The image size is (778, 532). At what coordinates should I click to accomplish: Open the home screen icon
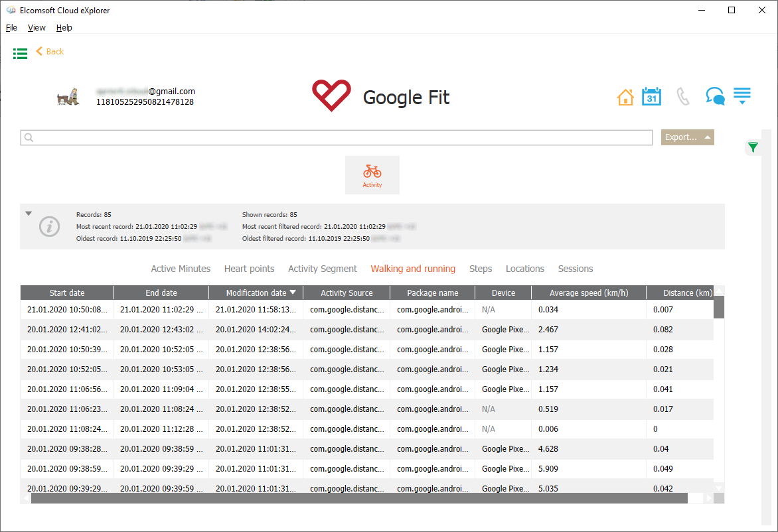pos(625,96)
